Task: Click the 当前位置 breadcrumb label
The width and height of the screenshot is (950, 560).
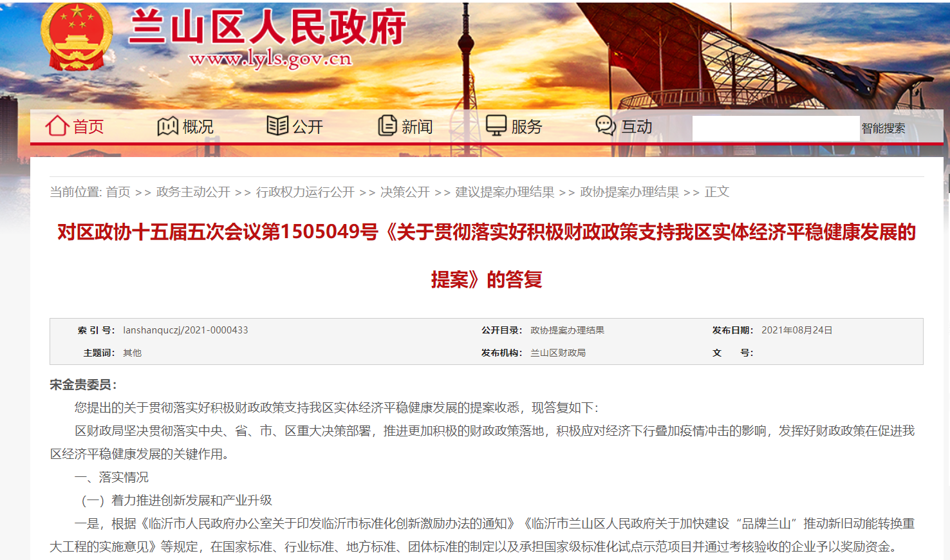Action: coord(75,192)
